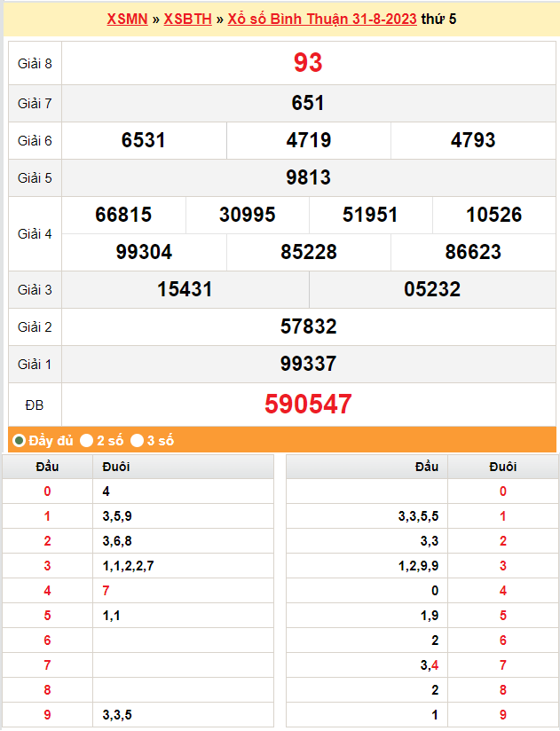560x731 pixels.
Task: Select the 3 số radio option
Action: click(138, 440)
